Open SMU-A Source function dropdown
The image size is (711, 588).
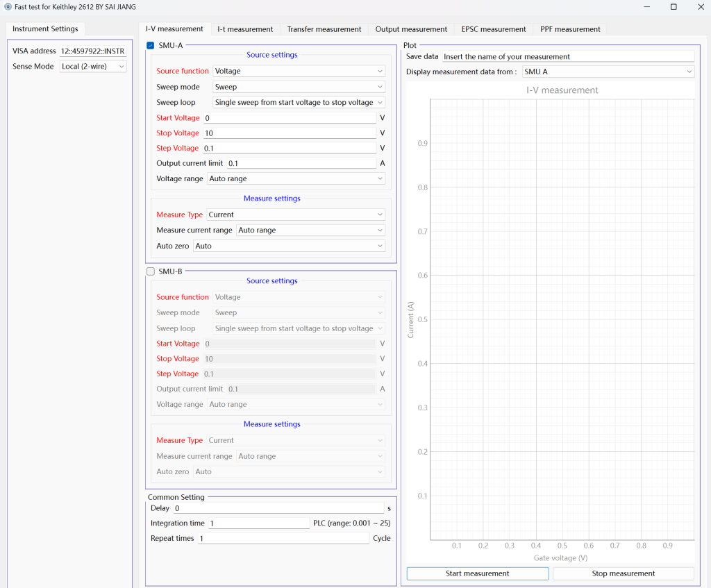coord(299,72)
